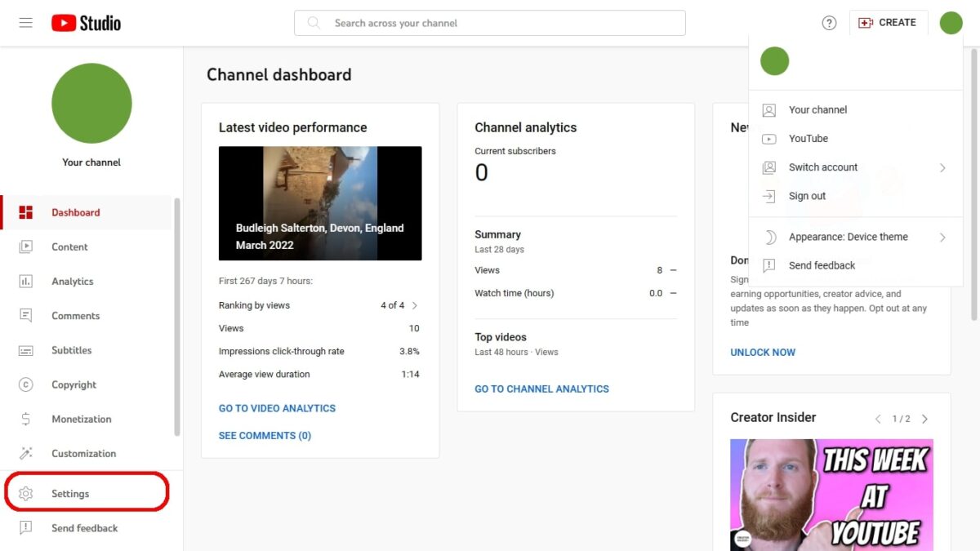Click the Latest video performance heading
The width and height of the screenshot is (980, 551).
click(x=292, y=127)
